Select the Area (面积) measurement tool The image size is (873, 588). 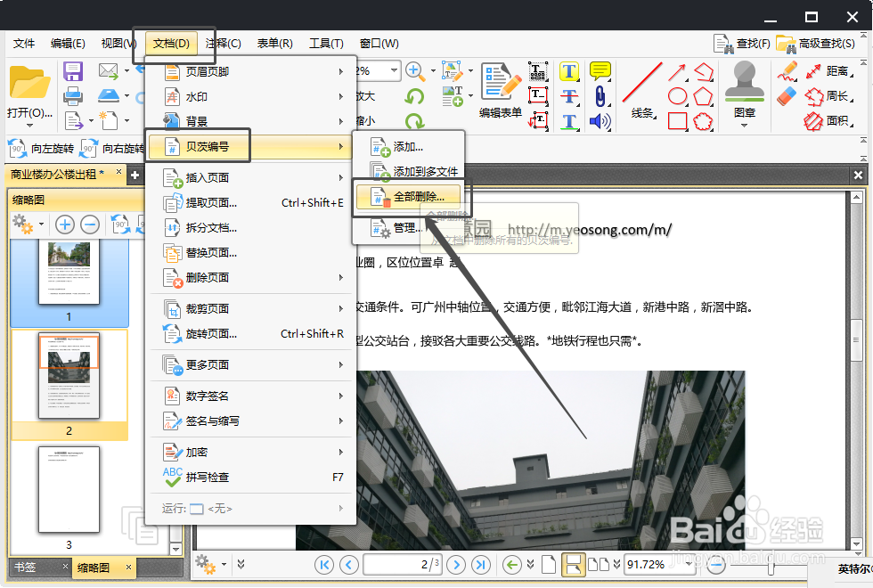pyautogui.click(x=838, y=118)
